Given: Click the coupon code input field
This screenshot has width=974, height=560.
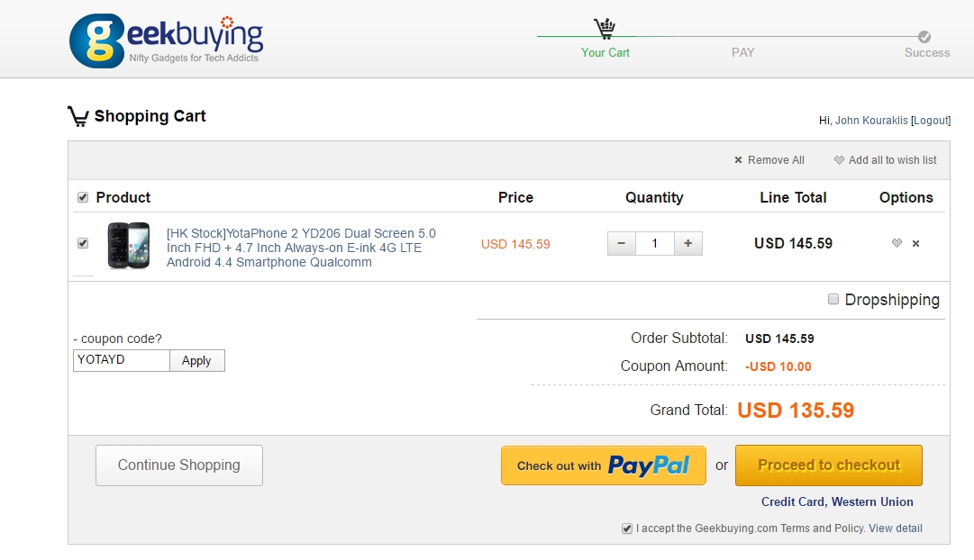Looking at the screenshot, I should click(122, 360).
